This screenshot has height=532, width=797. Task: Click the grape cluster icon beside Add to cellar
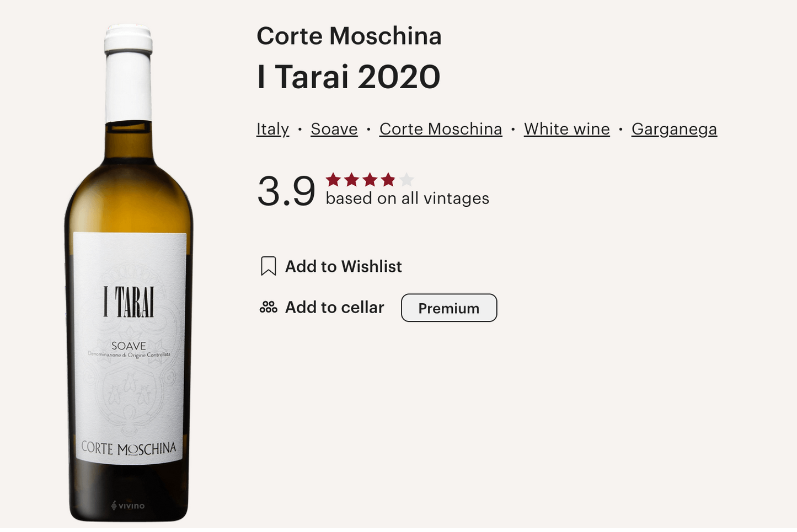268,307
